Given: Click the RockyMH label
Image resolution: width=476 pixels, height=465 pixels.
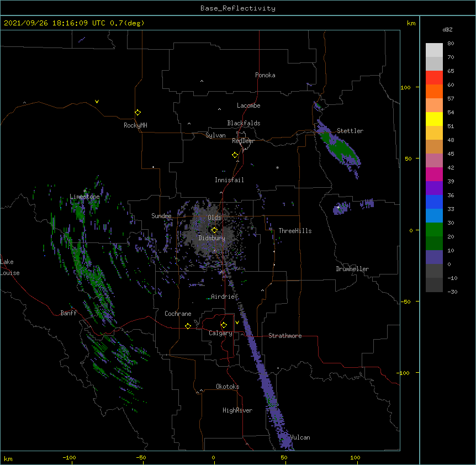Looking at the screenshot, I should (135, 125).
